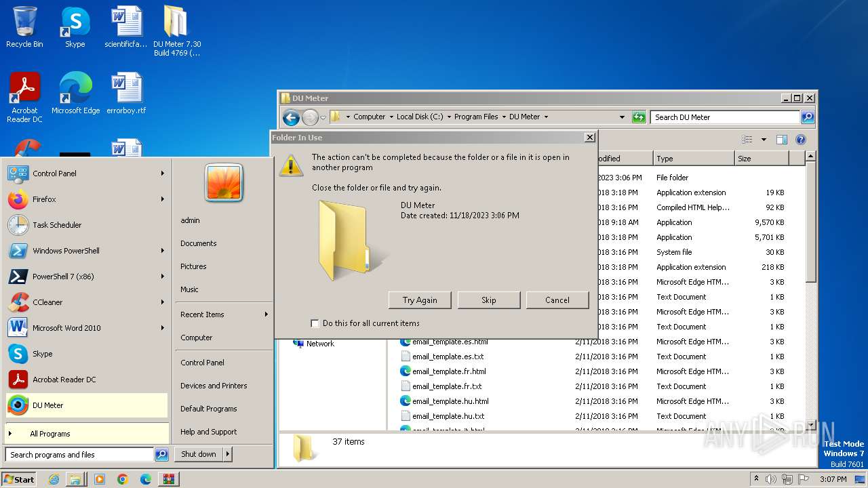Open address bar history dropdown

point(622,117)
